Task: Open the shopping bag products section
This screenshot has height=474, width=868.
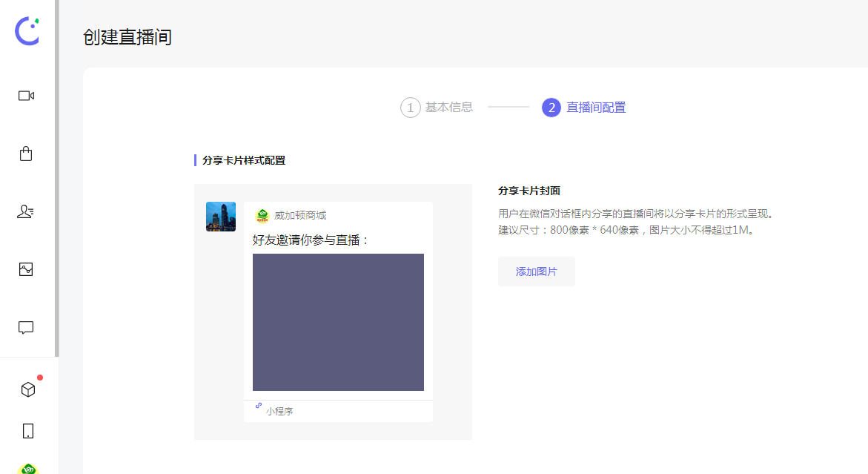Action: coord(26,154)
